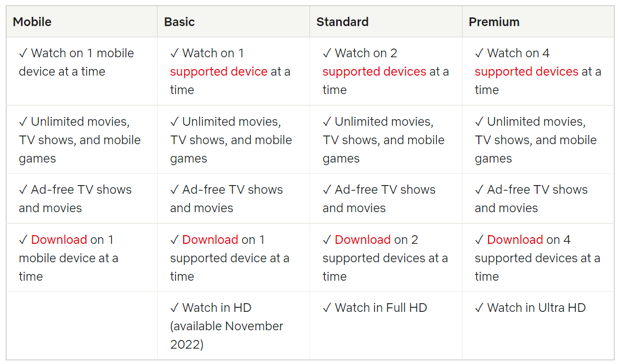Click the checkmark next to 'Watch in HD'
The image size is (620, 364).
(x=174, y=308)
